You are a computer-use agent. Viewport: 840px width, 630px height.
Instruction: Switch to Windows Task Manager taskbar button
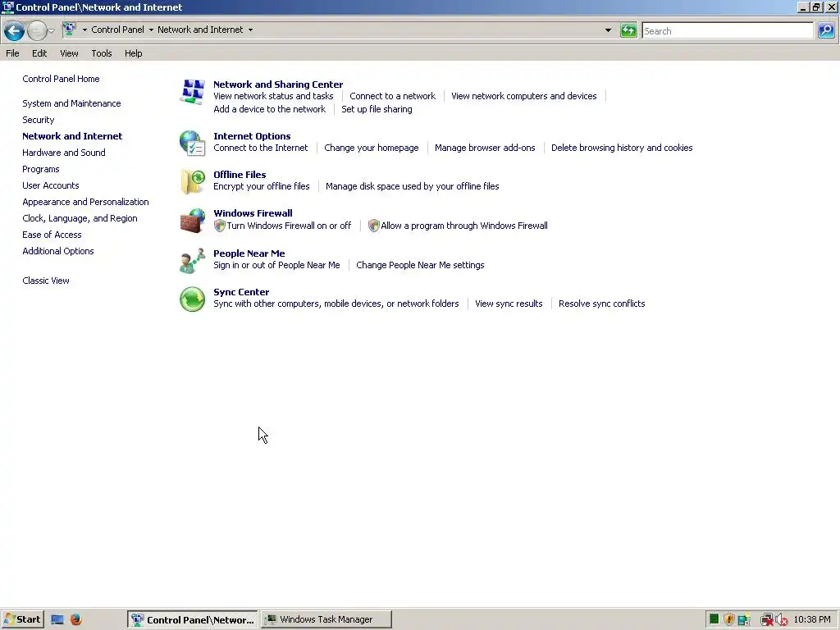click(x=326, y=619)
